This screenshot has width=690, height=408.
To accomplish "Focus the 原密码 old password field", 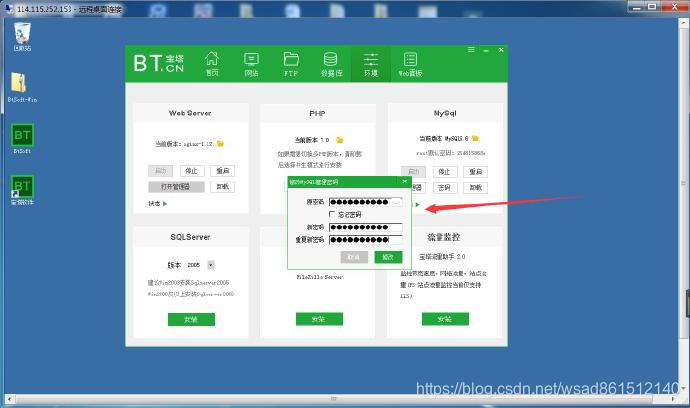I will tap(366, 202).
